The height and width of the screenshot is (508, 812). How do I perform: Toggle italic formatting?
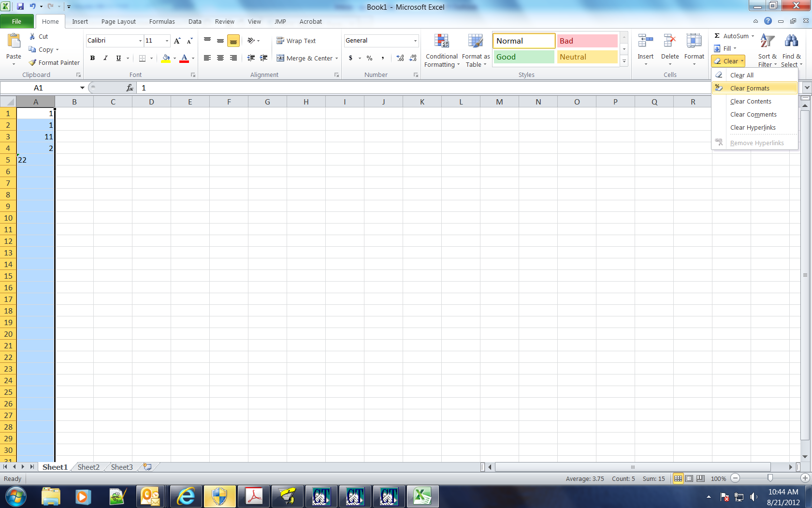[x=105, y=58]
